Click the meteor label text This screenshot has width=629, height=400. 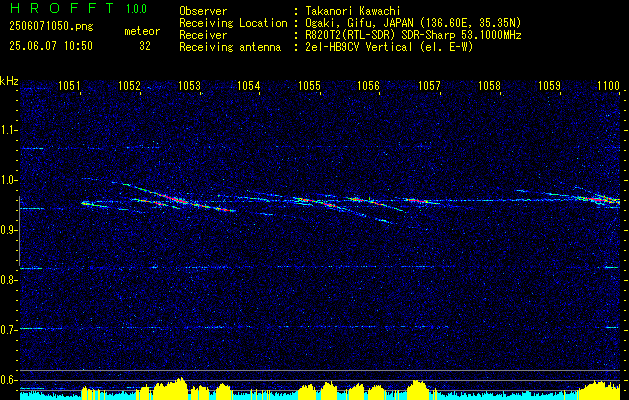pyautogui.click(x=142, y=31)
